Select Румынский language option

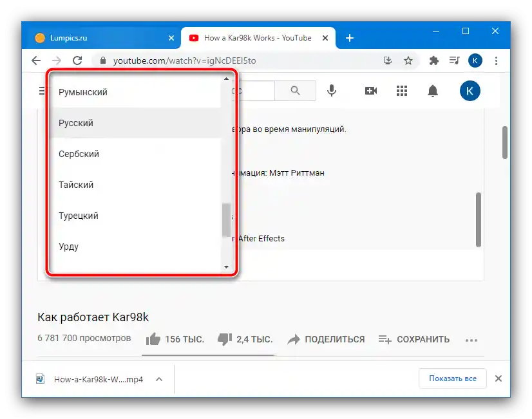tap(135, 92)
